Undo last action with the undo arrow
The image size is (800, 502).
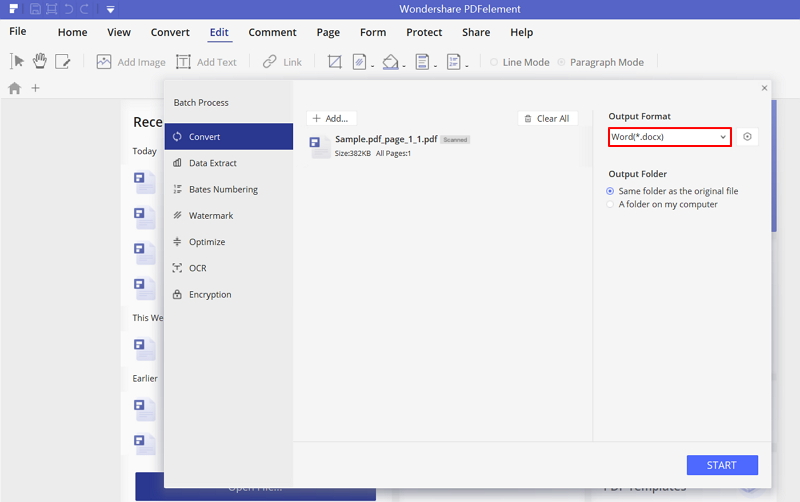(68, 9)
